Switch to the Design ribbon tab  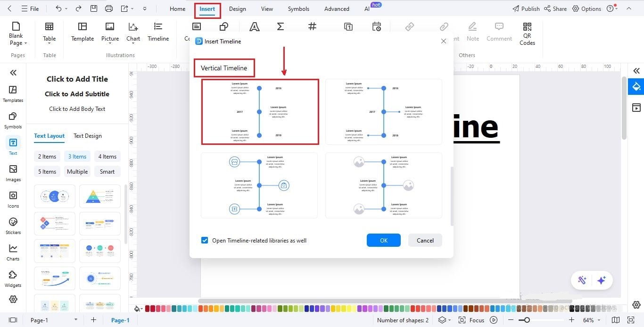(x=237, y=8)
